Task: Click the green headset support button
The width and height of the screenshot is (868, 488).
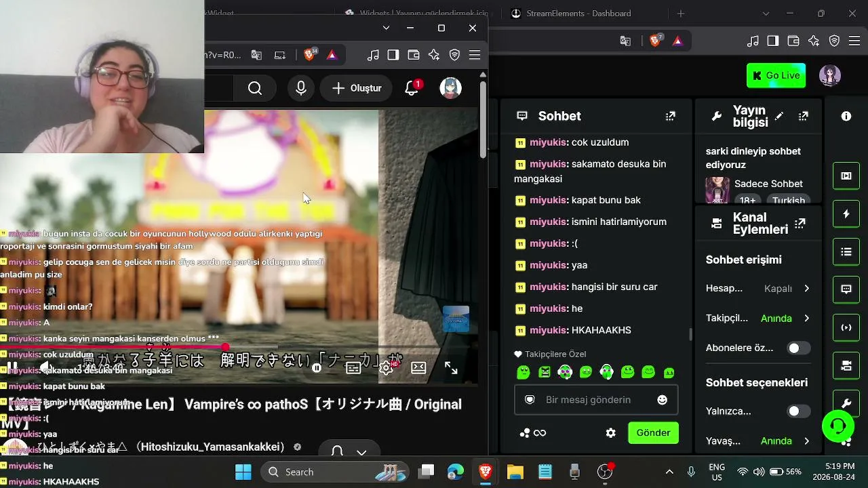Action: click(x=838, y=426)
